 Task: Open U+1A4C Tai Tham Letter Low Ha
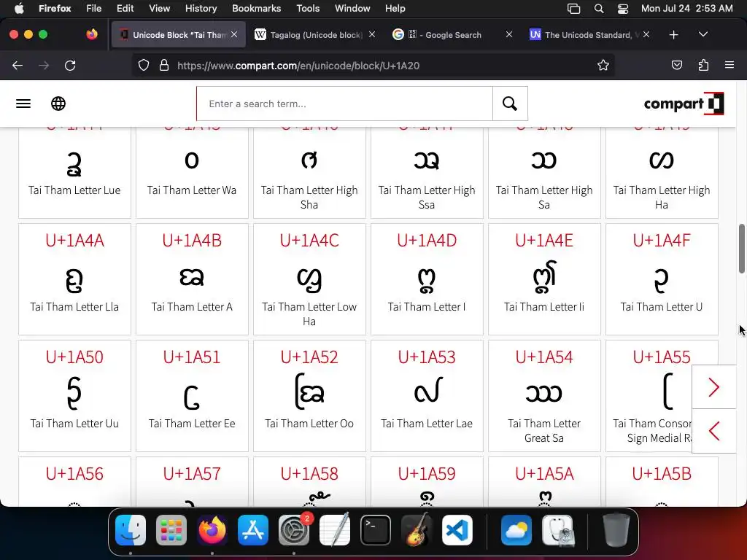coord(309,279)
